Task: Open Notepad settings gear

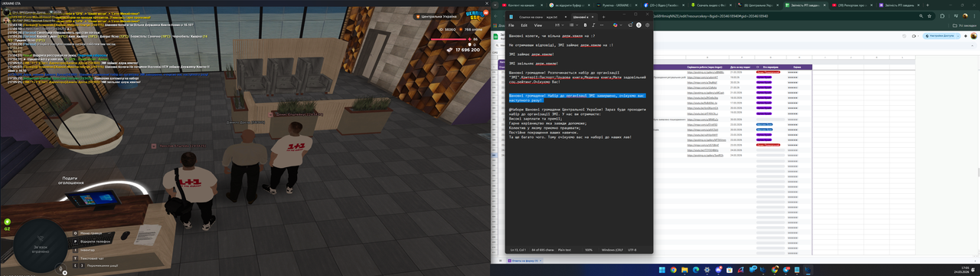Action: coord(647,25)
